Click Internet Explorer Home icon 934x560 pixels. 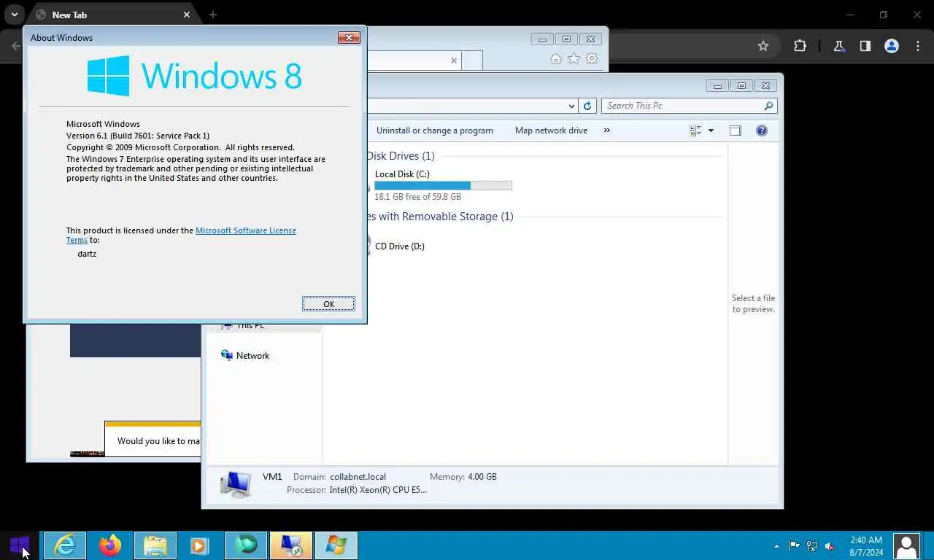556,59
